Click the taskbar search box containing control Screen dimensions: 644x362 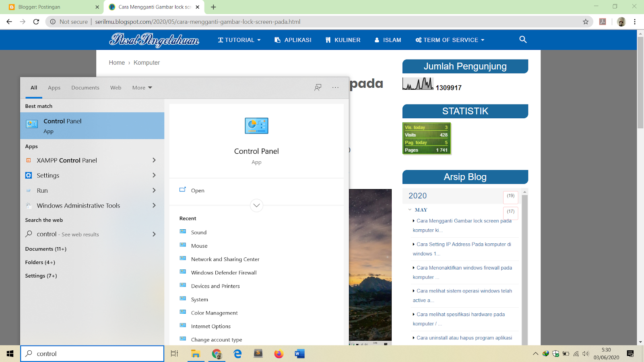click(x=92, y=354)
